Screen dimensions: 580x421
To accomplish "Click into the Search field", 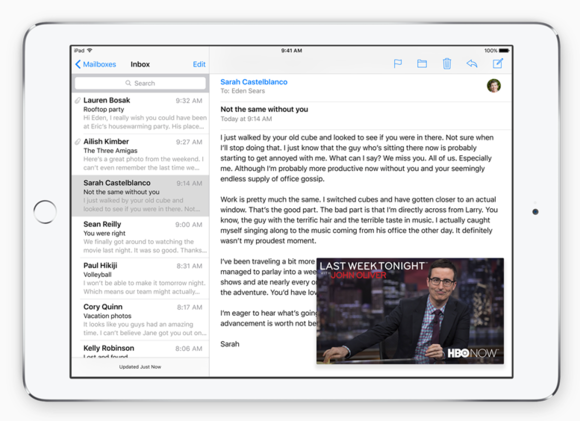I will [x=140, y=83].
